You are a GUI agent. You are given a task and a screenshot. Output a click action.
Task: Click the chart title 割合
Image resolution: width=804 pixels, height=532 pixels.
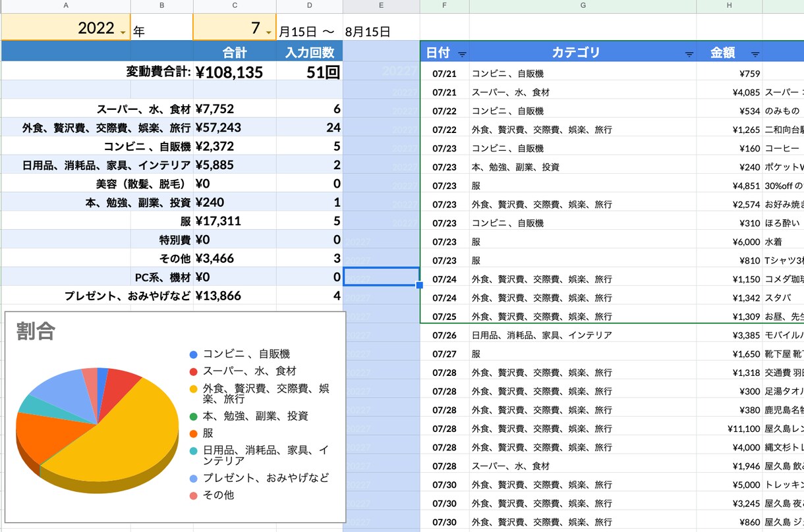[x=36, y=331]
